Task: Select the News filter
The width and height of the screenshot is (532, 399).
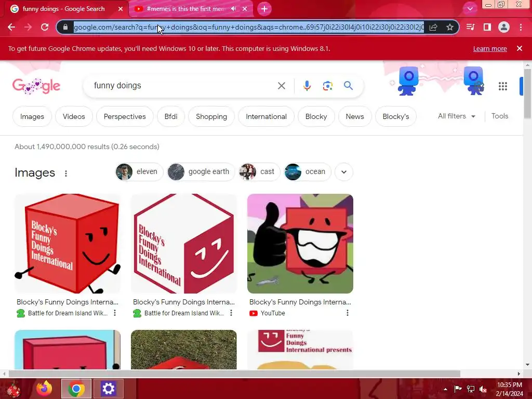Action: pyautogui.click(x=354, y=116)
